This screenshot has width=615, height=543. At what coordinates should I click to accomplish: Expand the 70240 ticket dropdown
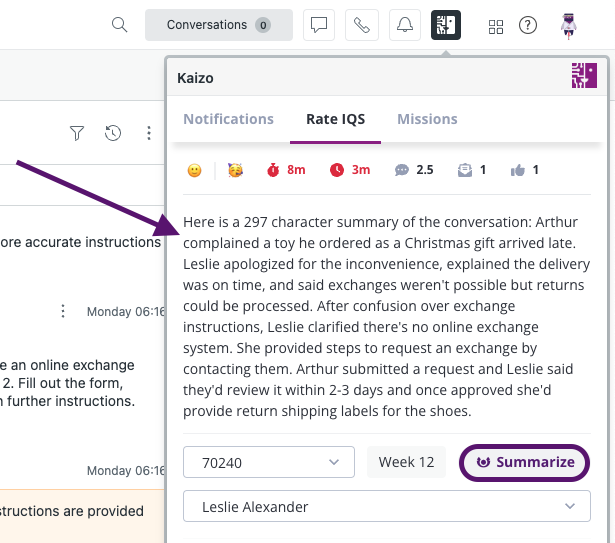pyautogui.click(x=269, y=462)
